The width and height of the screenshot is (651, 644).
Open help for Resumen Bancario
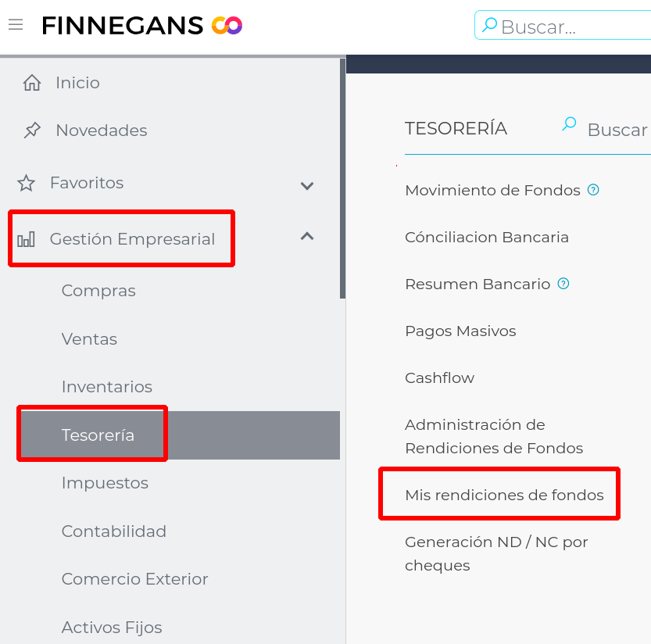coord(563,284)
